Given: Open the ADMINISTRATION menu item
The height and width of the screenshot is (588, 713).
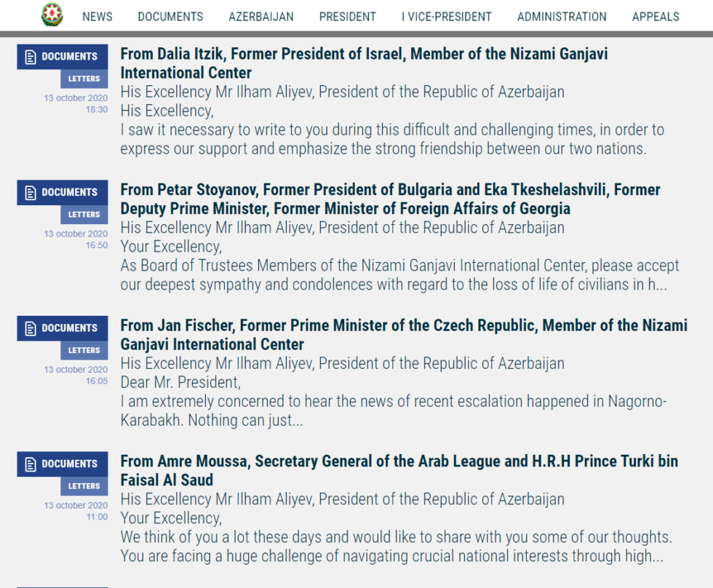Looking at the screenshot, I should click(x=562, y=17).
